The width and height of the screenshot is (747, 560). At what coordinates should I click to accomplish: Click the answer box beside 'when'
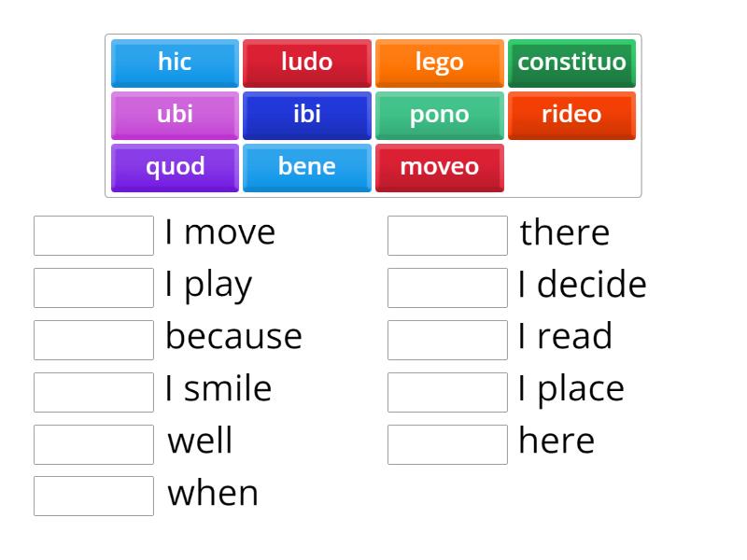click(x=92, y=497)
